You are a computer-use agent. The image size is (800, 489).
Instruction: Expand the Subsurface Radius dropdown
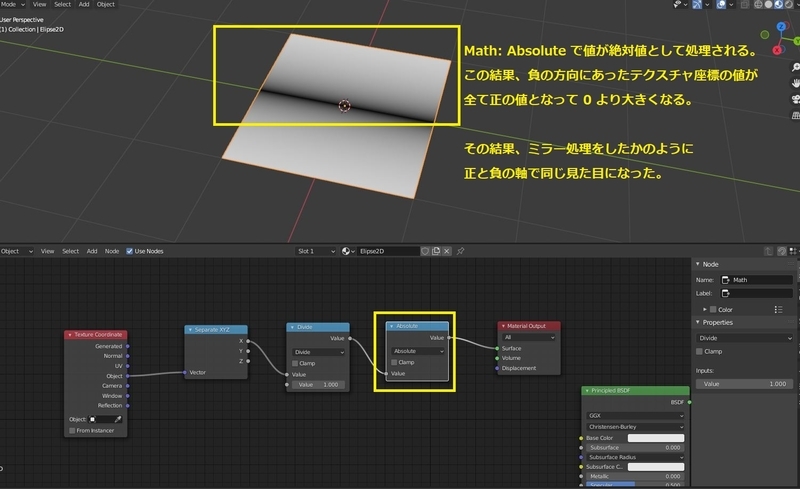pyautogui.click(x=635, y=457)
